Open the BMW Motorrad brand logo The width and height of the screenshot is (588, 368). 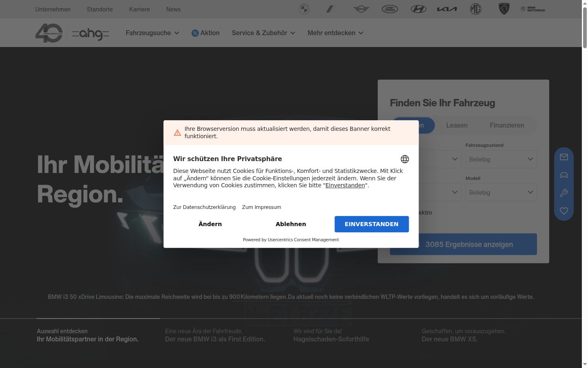click(533, 9)
